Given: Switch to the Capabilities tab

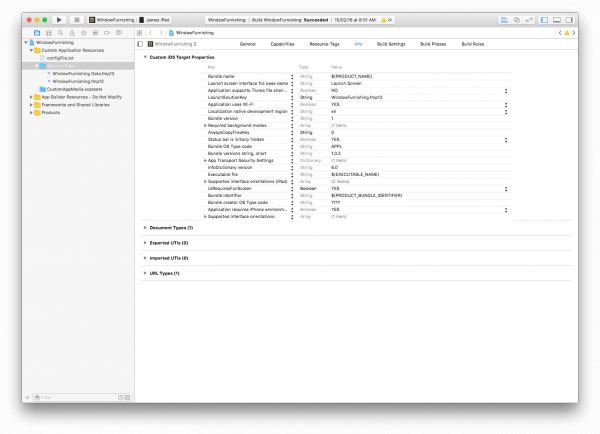Looking at the screenshot, I should (282, 44).
